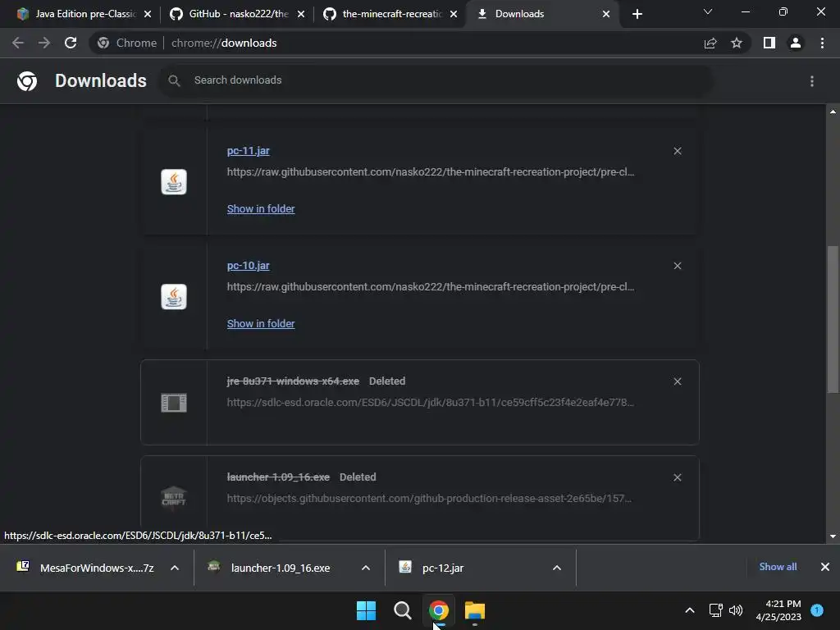The image size is (840, 630).
Task: Open the volume tray icon
Action: 736,610
